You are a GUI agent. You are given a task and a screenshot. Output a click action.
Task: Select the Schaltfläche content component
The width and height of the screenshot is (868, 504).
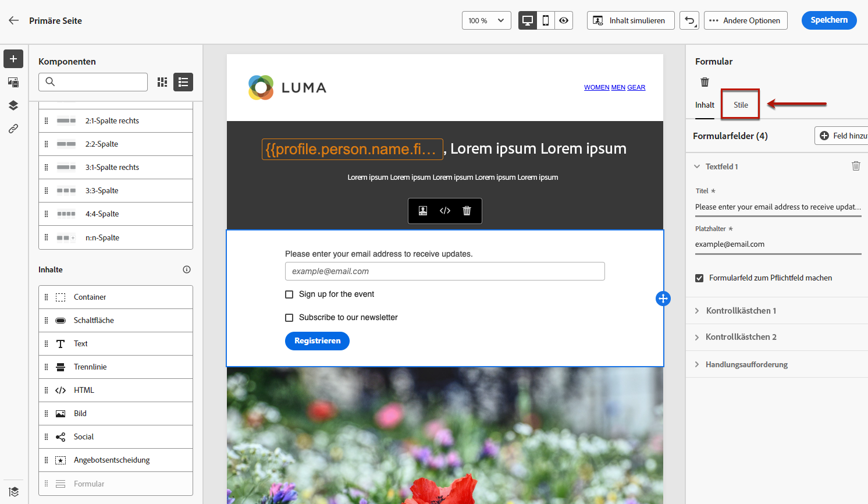coord(116,321)
